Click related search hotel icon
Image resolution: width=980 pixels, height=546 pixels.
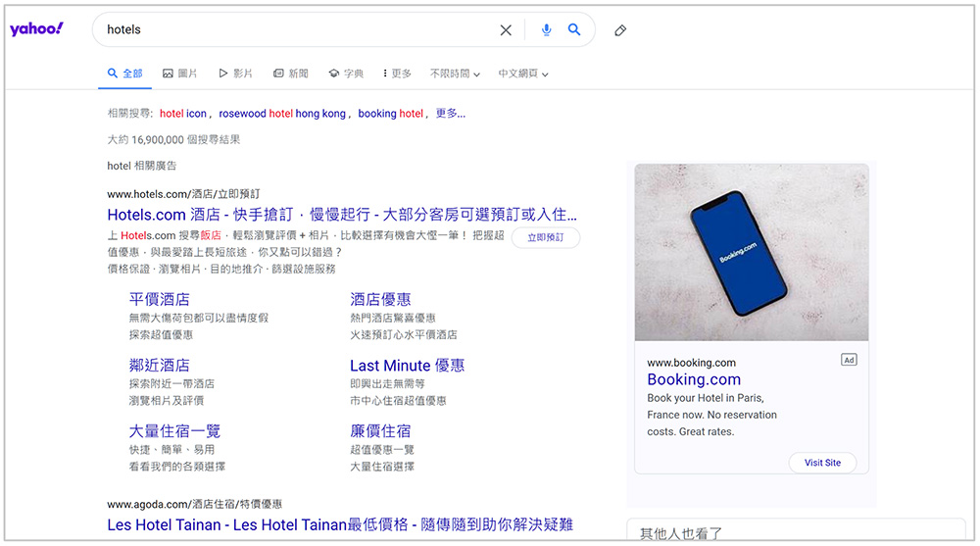[182, 113]
